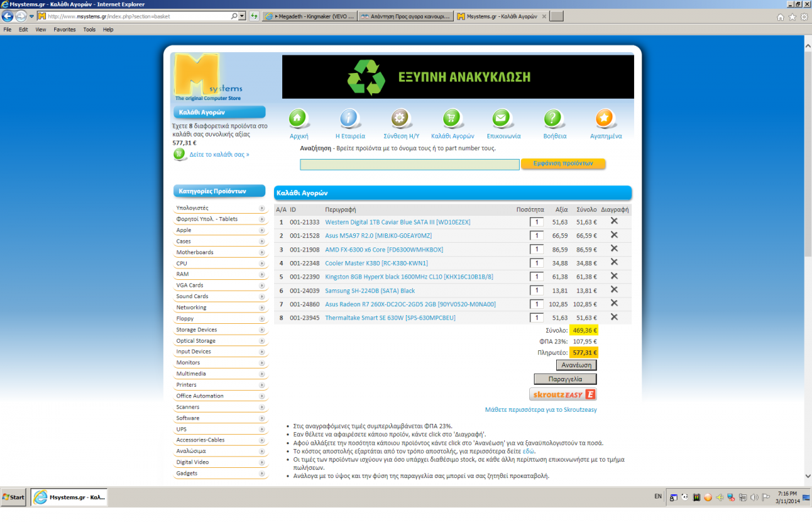Click the Msystems logo image
This screenshot has width=812, height=522.
(208, 77)
